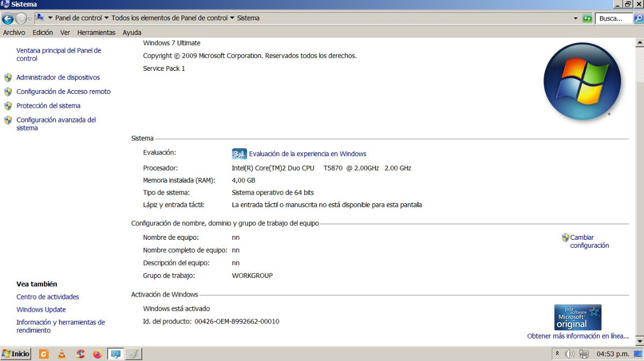Click the Show desktop button beside clock
Image resolution: width=644 pixels, height=361 pixels.
(x=638, y=354)
